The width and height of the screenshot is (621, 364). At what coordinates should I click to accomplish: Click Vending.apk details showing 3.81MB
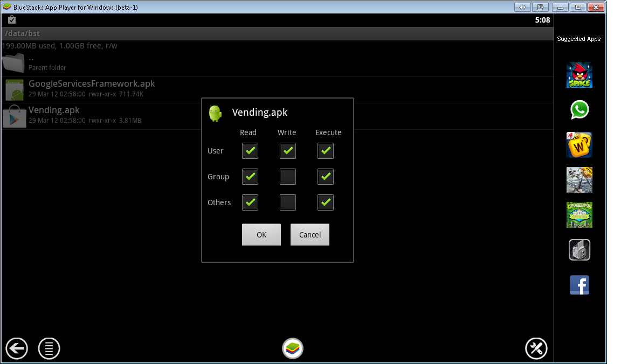[x=85, y=120]
